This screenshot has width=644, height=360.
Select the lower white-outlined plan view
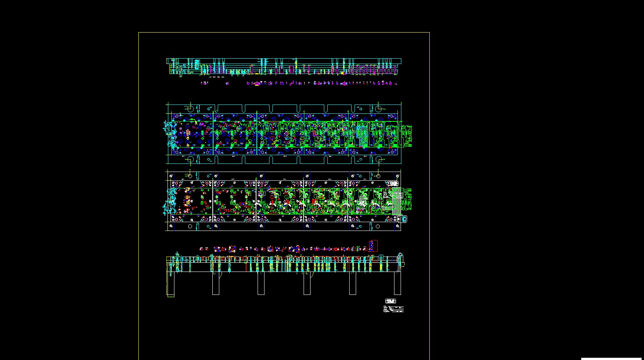pos(284,201)
